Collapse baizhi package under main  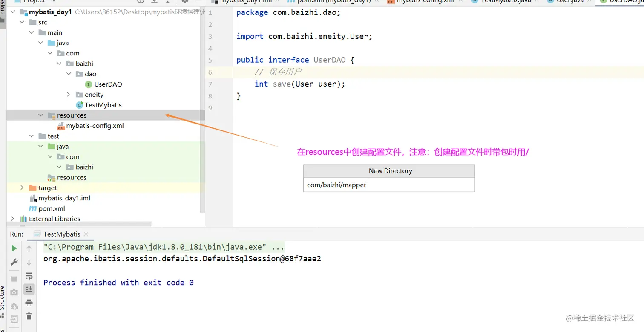point(60,64)
